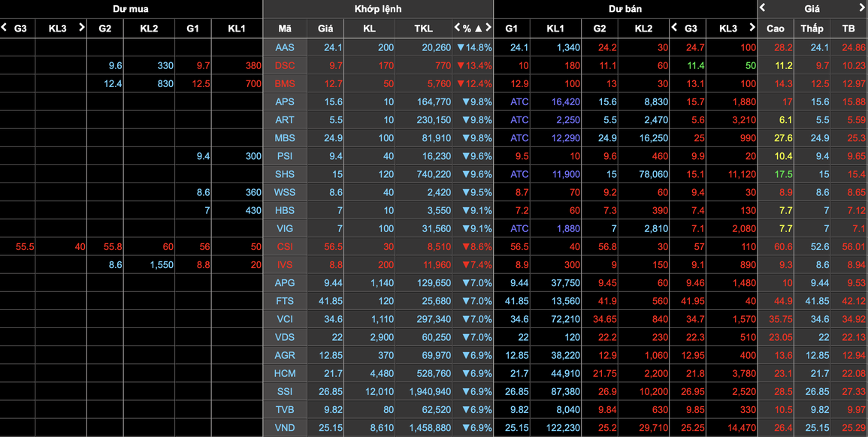Sort by Mã column header
This screenshot has width=868, height=437.
(x=285, y=29)
